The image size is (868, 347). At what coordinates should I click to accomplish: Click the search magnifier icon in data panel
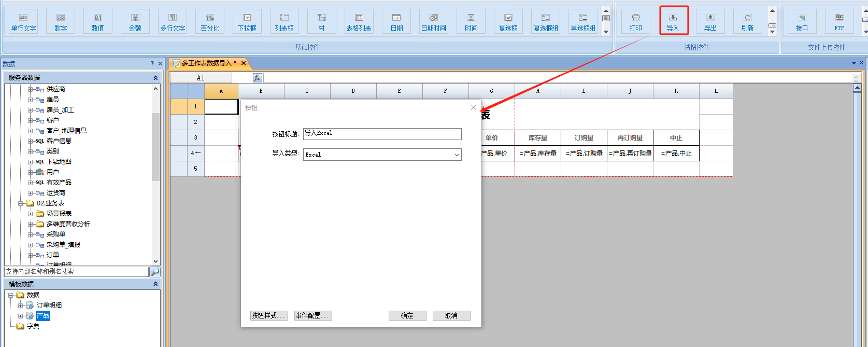tap(154, 272)
